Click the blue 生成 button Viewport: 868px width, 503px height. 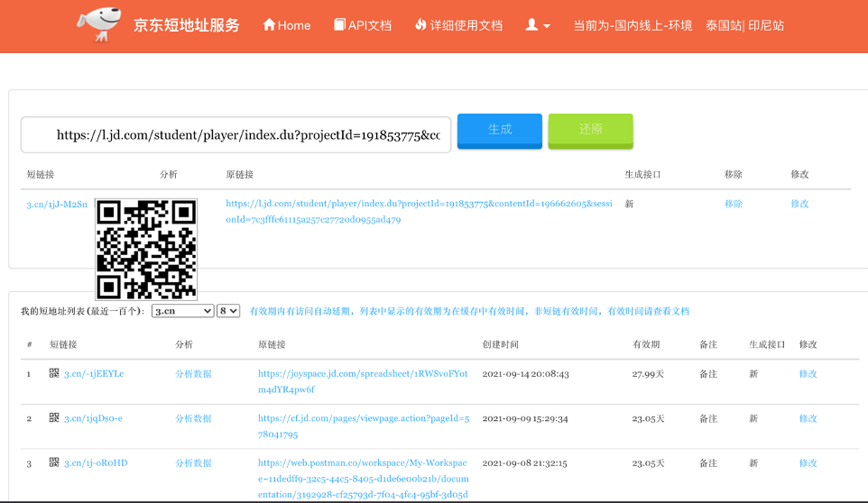pos(499,131)
